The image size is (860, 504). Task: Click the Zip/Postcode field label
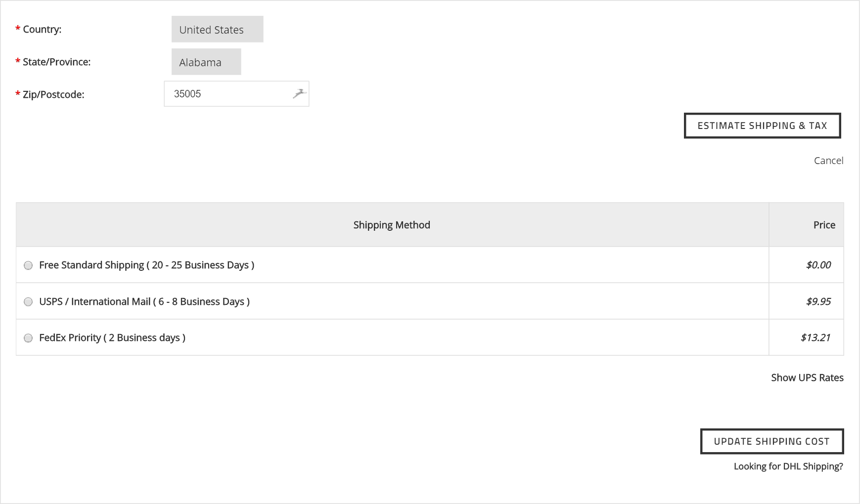tap(53, 94)
